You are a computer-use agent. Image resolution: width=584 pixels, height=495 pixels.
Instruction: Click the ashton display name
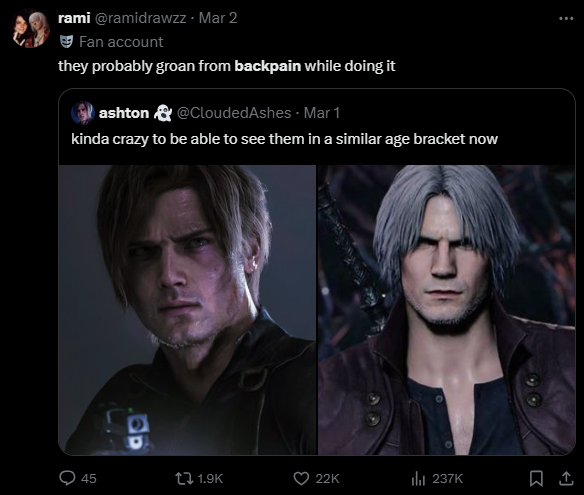[x=124, y=113]
